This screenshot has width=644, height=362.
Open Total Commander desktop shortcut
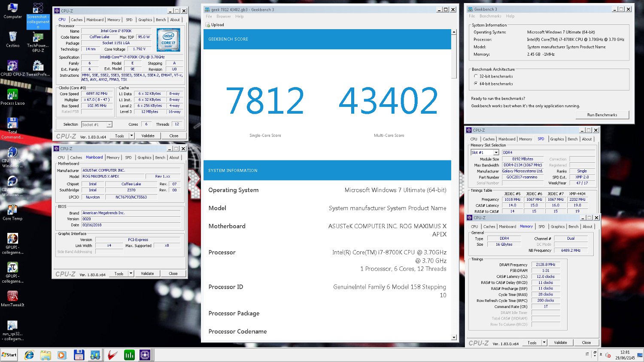coord(12,128)
